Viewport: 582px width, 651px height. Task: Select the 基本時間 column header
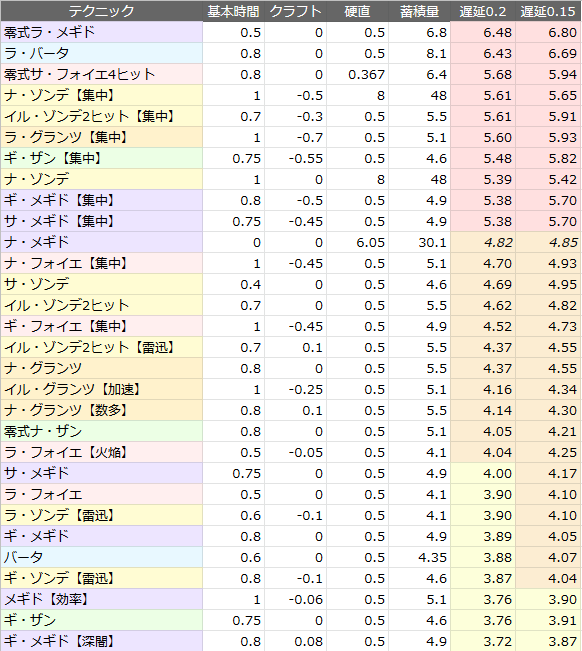point(233,11)
